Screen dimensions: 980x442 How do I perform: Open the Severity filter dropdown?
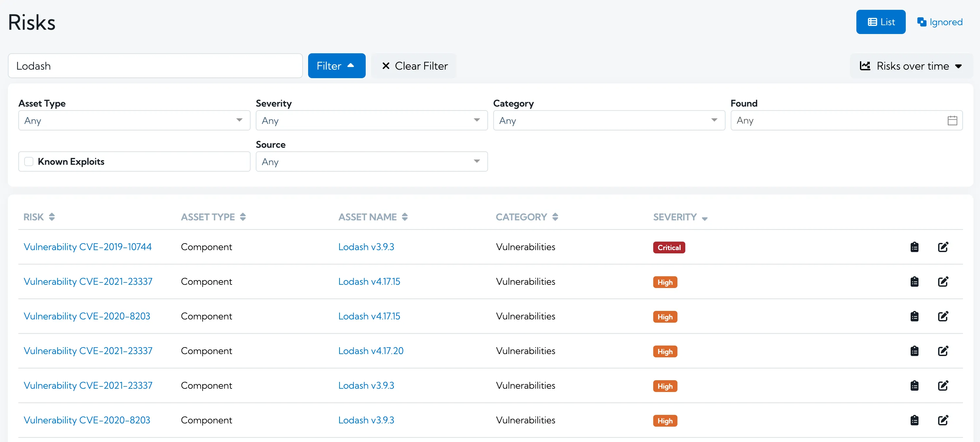pos(371,121)
